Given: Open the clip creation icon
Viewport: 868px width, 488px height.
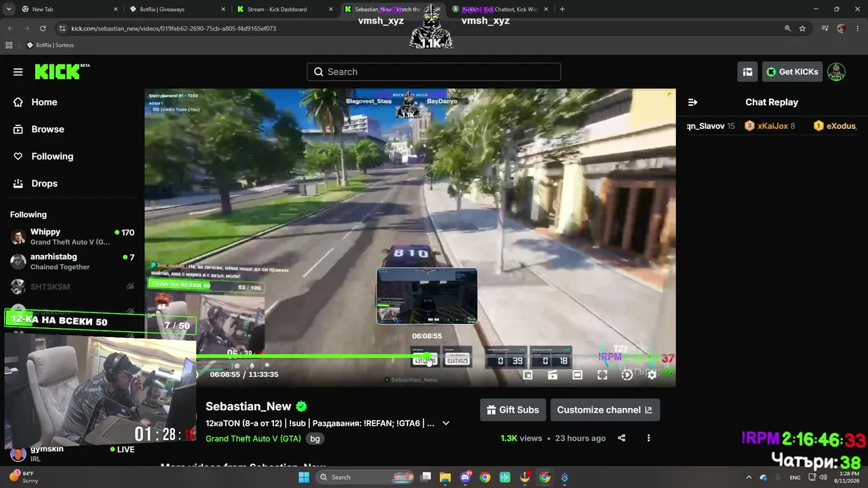Looking at the screenshot, I should click(553, 375).
